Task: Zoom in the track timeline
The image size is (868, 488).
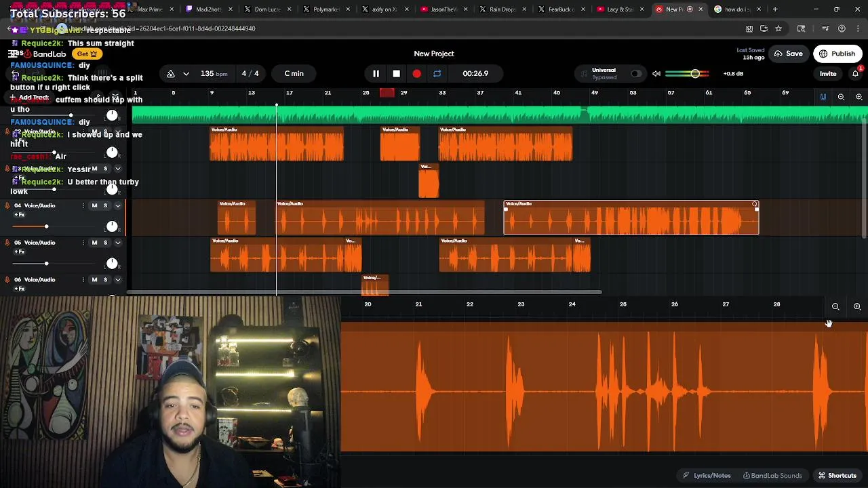Action: click(x=859, y=97)
